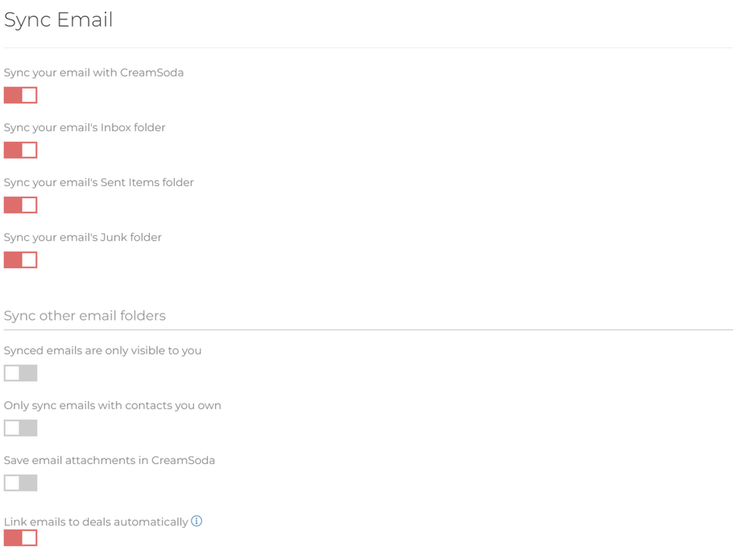The image size is (741, 560).
Task: Click "Link emails to deals automatically" label text
Action: 96,522
